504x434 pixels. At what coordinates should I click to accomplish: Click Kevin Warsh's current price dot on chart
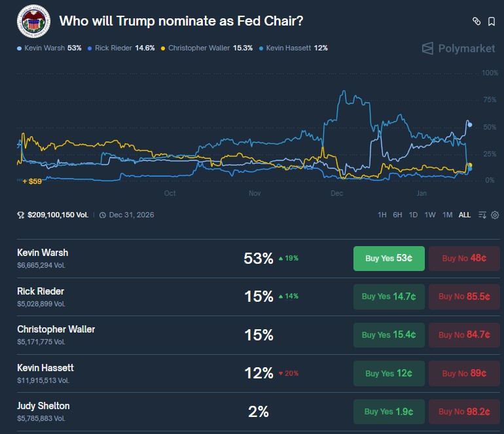[470, 124]
